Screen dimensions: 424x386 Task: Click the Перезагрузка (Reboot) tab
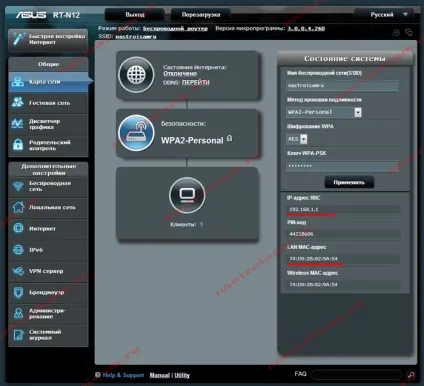point(201,15)
